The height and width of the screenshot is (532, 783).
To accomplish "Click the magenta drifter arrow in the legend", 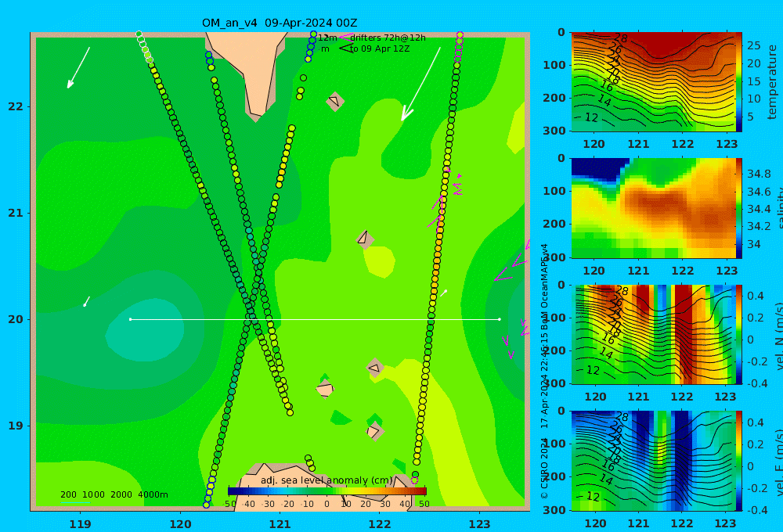I will [345, 38].
